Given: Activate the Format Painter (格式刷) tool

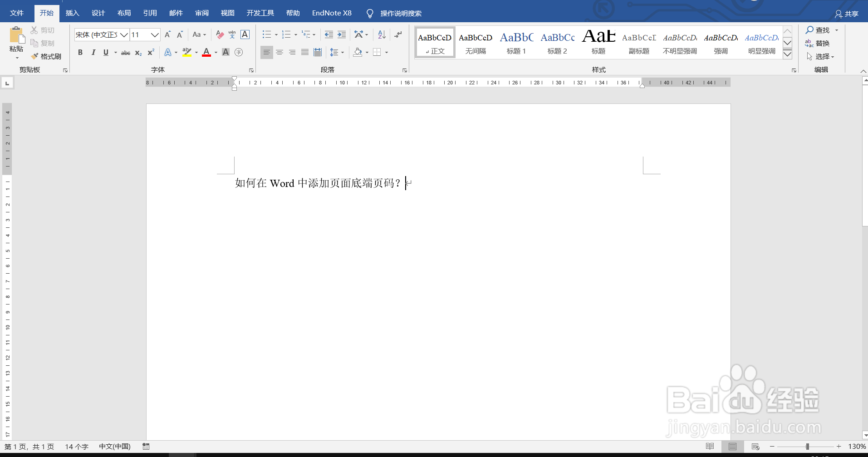Looking at the screenshot, I should pos(46,56).
